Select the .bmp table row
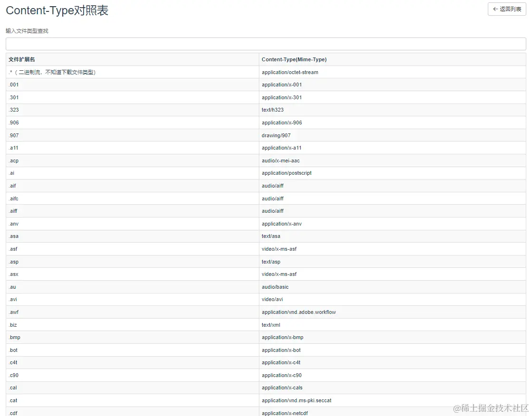 click(x=133, y=337)
